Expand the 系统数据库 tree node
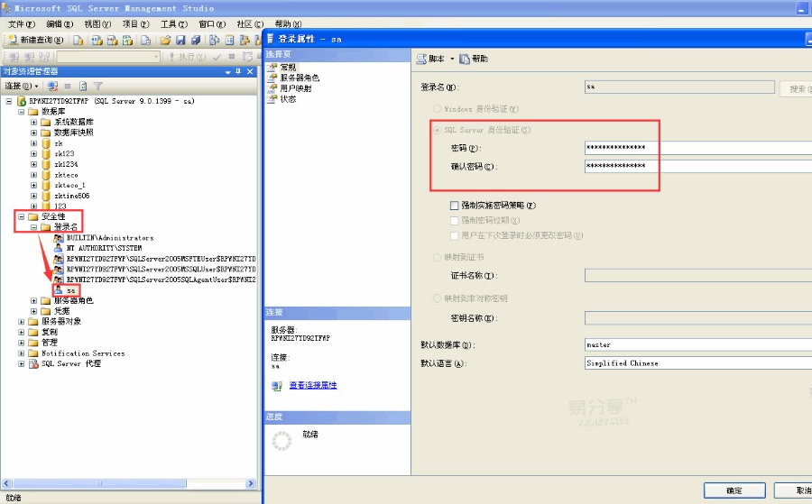 [33, 122]
